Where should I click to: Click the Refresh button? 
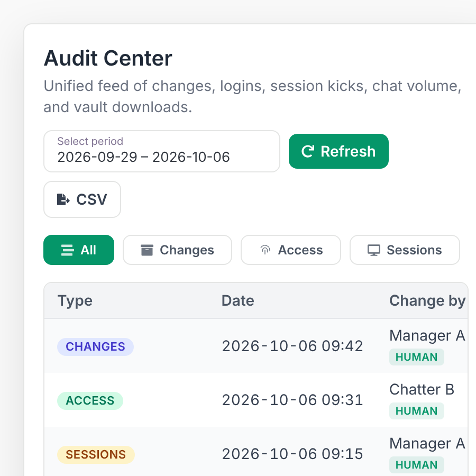coord(338,151)
